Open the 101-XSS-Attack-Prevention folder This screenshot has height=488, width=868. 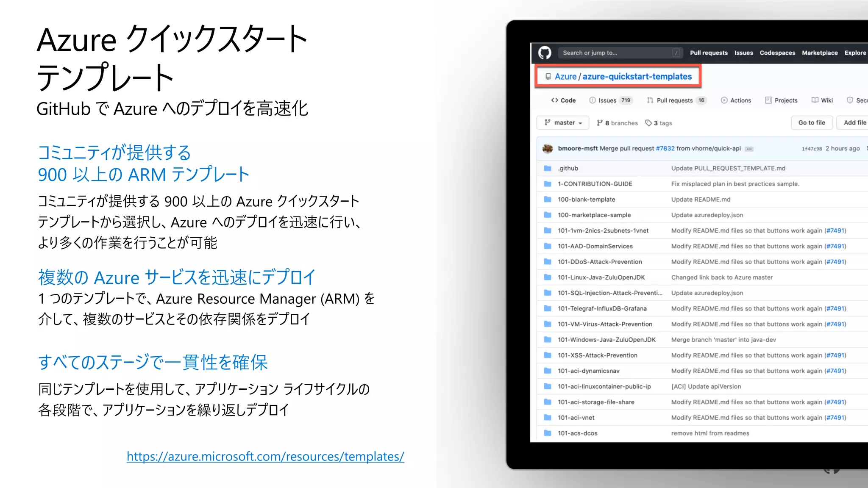coord(598,355)
